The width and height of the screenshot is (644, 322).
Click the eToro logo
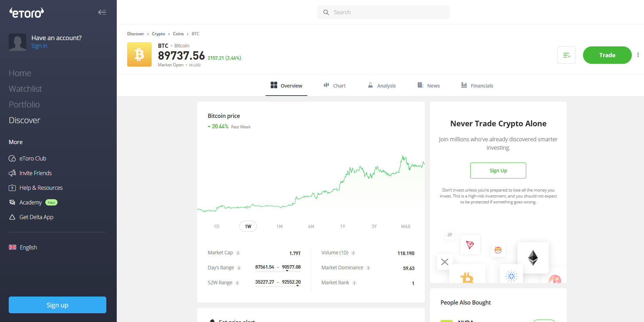pos(26,13)
